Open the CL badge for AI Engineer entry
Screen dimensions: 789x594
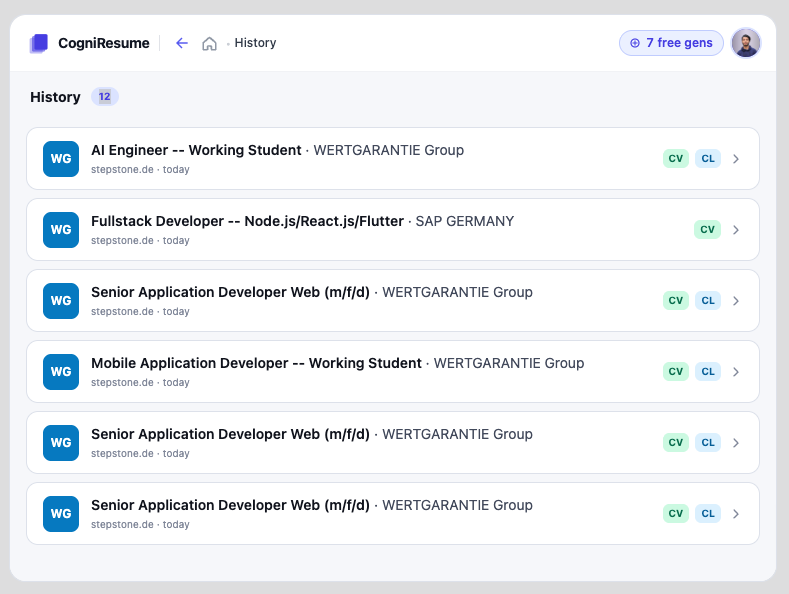[708, 159]
